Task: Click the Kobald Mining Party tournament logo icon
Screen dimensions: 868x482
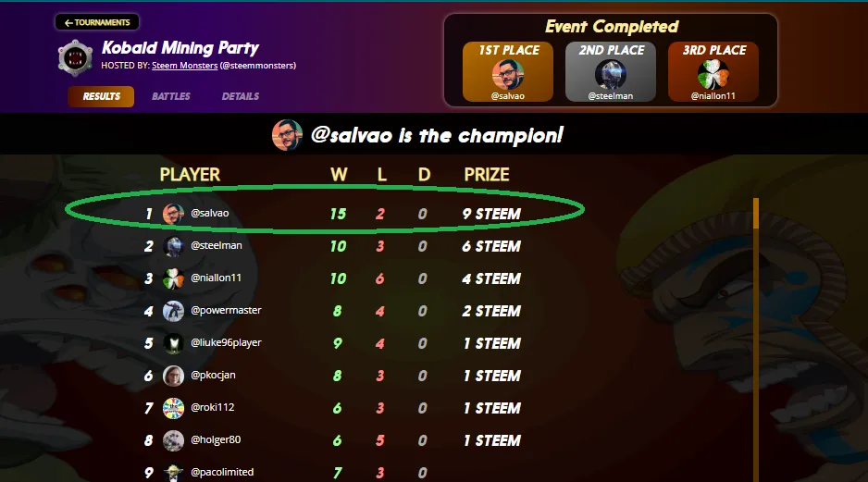Action: (75, 57)
